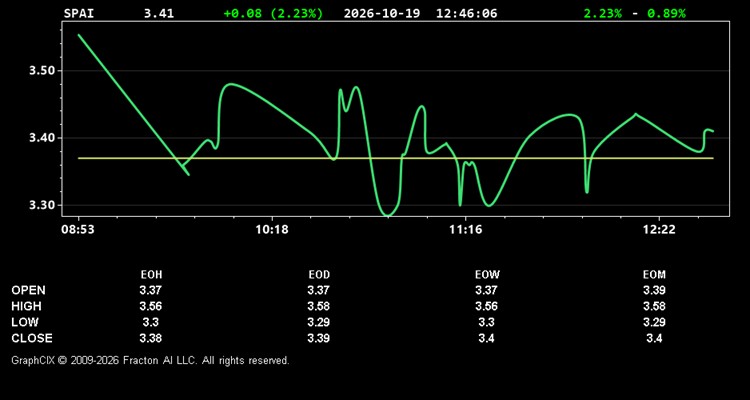Click EOH open value 3.37
The image size is (750, 400).
[x=151, y=290]
